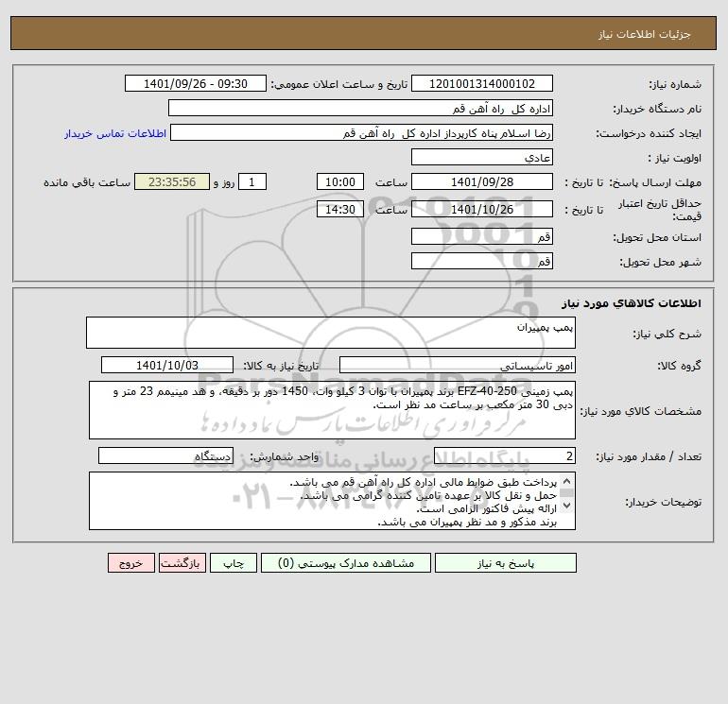Screen dimensions: 728x704
Task: Click response deadline date 1401/09/28
Action: 482,182
